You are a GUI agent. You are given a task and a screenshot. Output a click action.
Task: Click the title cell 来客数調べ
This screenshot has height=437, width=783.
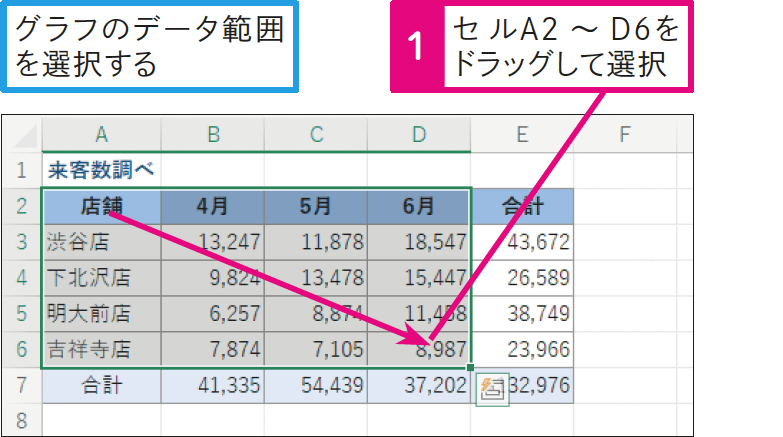[x=101, y=170]
